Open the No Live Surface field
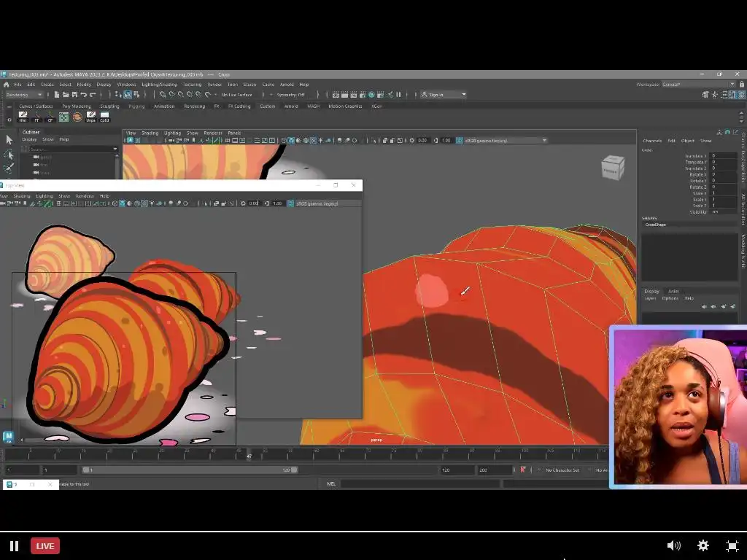This screenshot has width=747, height=560. tap(237, 95)
